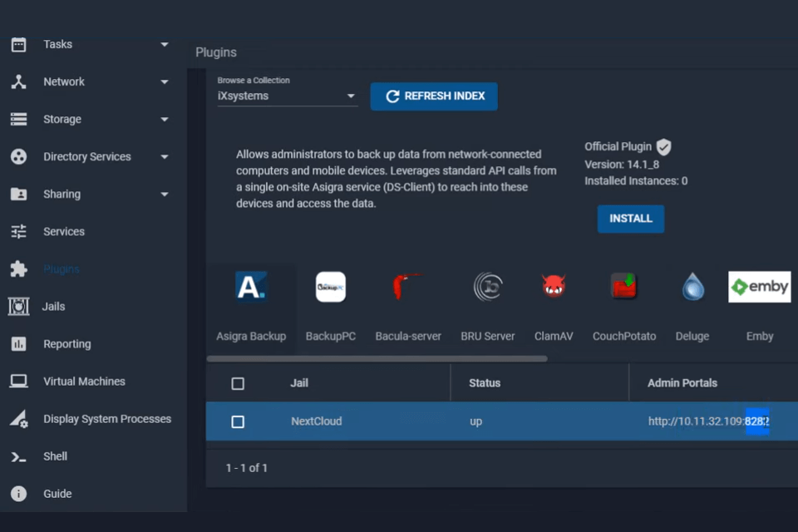Select Plugins in the navigation sidebar
798x532 pixels.
point(62,268)
